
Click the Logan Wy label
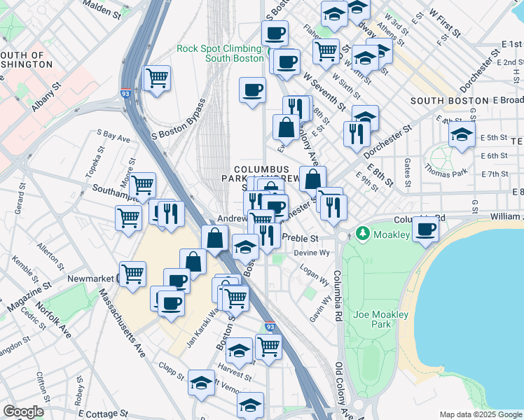point(315,275)
